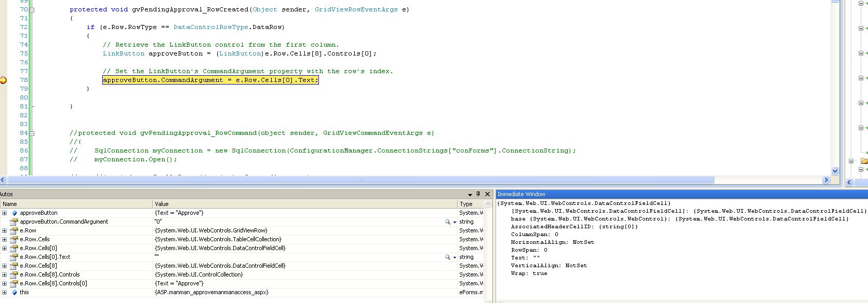
Task: Open visualizer dropdown arrow for e.Row.Cells[0].Text
Action: tap(455, 257)
